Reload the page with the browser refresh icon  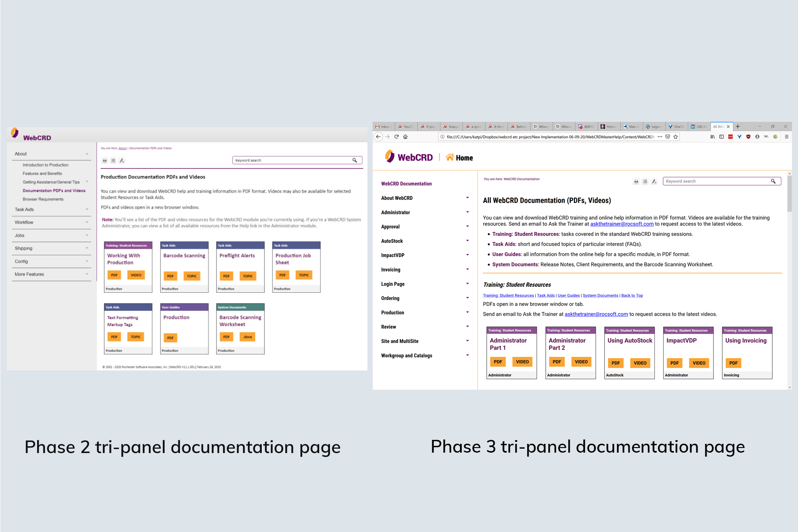pyautogui.click(x=397, y=137)
